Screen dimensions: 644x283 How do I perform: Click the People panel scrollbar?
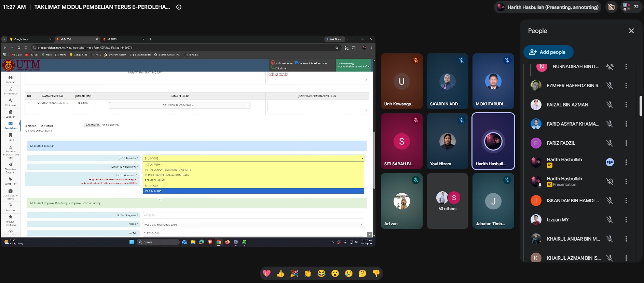point(641,106)
